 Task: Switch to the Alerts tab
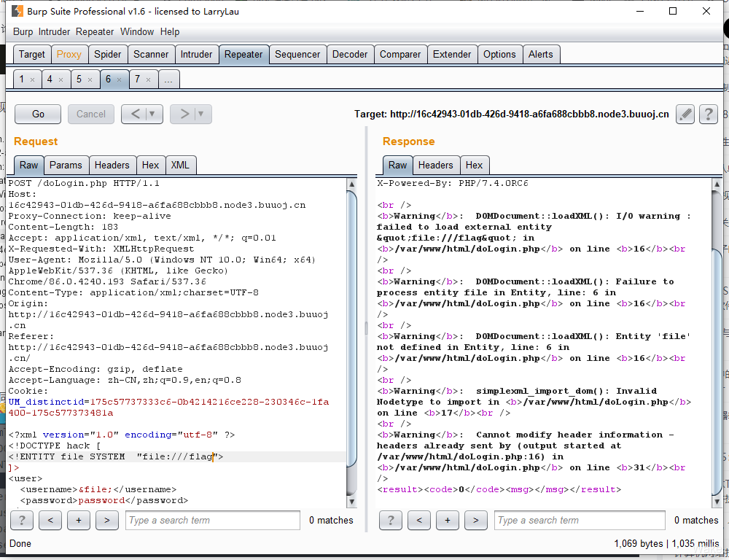(541, 55)
